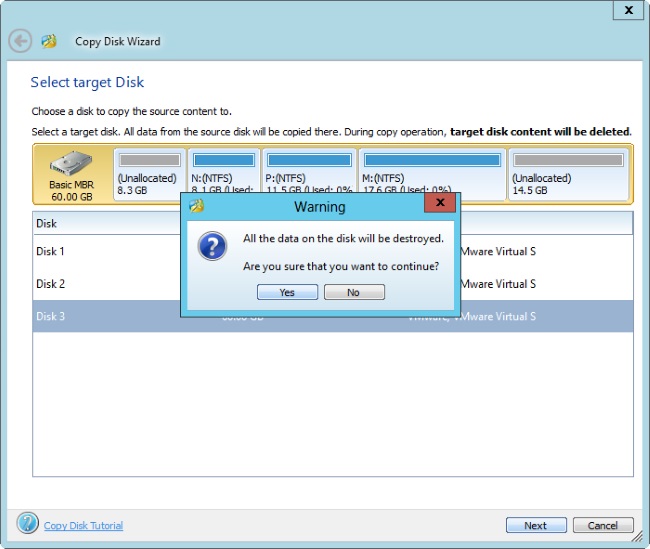650x549 pixels.
Task: Confirm with the Yes button
Action: pyautogui.click(x=287, y=292)
